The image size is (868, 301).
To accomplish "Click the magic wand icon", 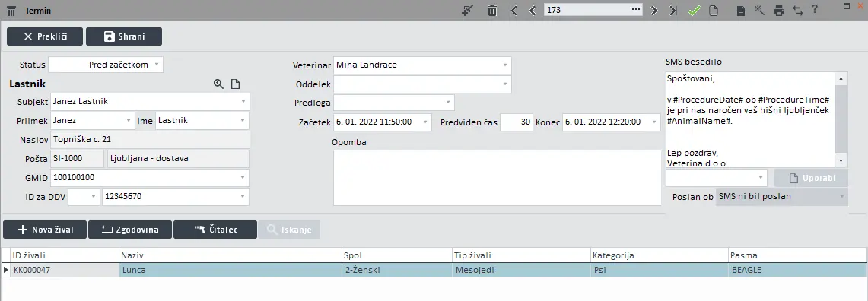I will tap(759, 11).
